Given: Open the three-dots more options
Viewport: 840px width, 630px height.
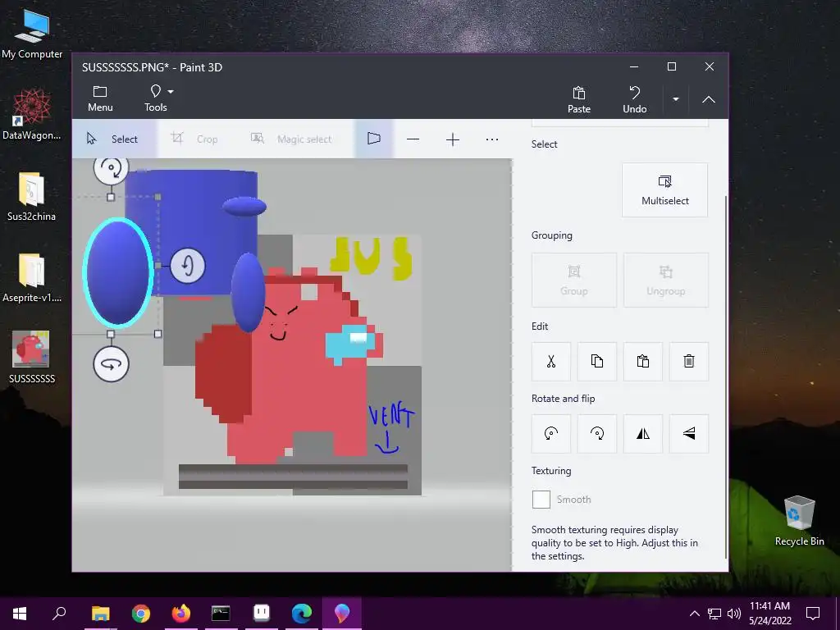Looking at the screenshot, I should pos(492,139).
